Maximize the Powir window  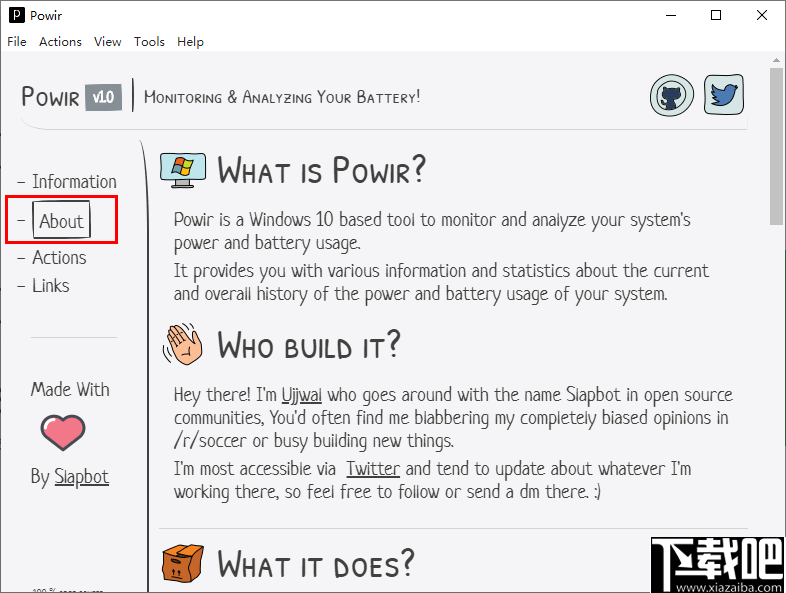(716, 15)
